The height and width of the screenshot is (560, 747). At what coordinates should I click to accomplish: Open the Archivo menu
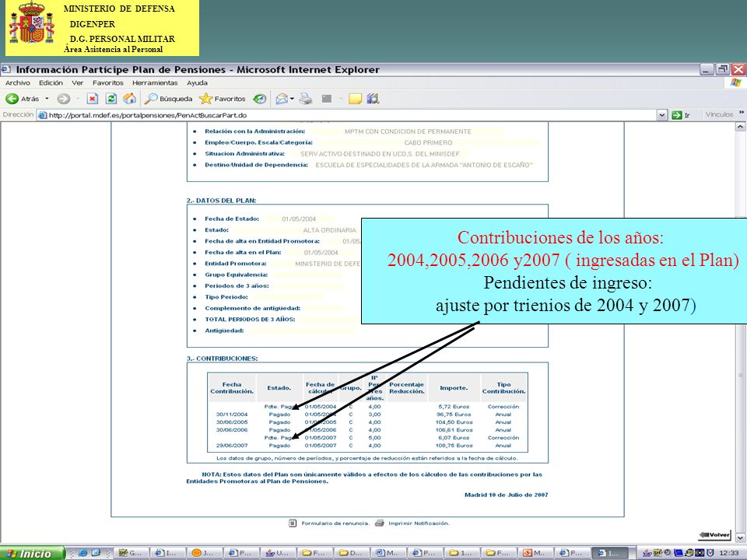tap(18, 83)
